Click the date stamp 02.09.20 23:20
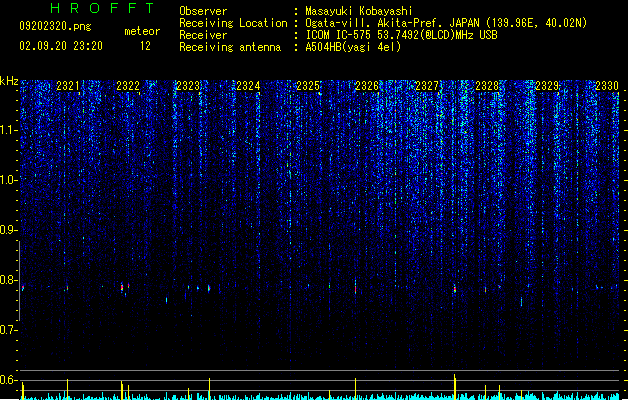Viewport: 629px width, 400px height. tap(61, 46)
